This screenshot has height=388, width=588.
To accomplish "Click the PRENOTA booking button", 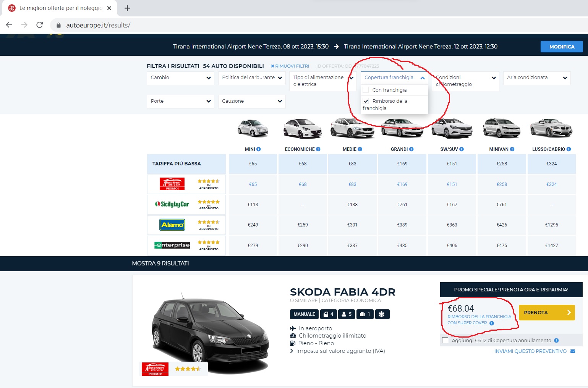I will pos(547,312).
